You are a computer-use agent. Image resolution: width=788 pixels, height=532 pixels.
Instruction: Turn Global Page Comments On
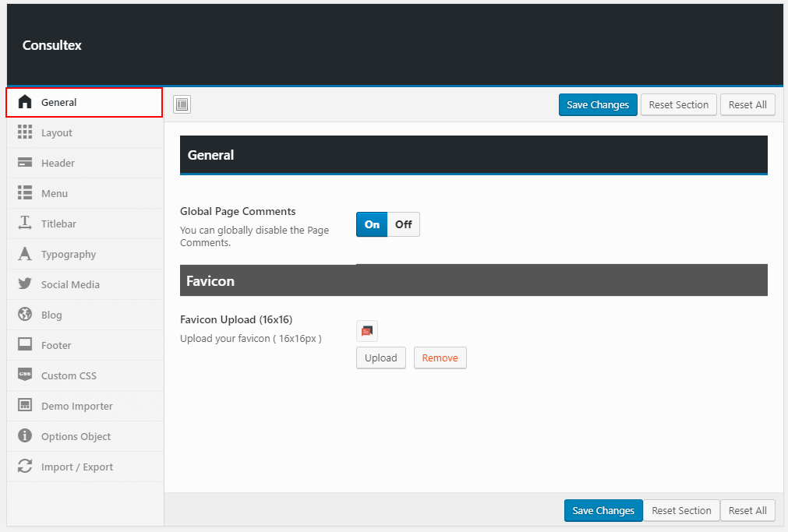pos(372,224)
